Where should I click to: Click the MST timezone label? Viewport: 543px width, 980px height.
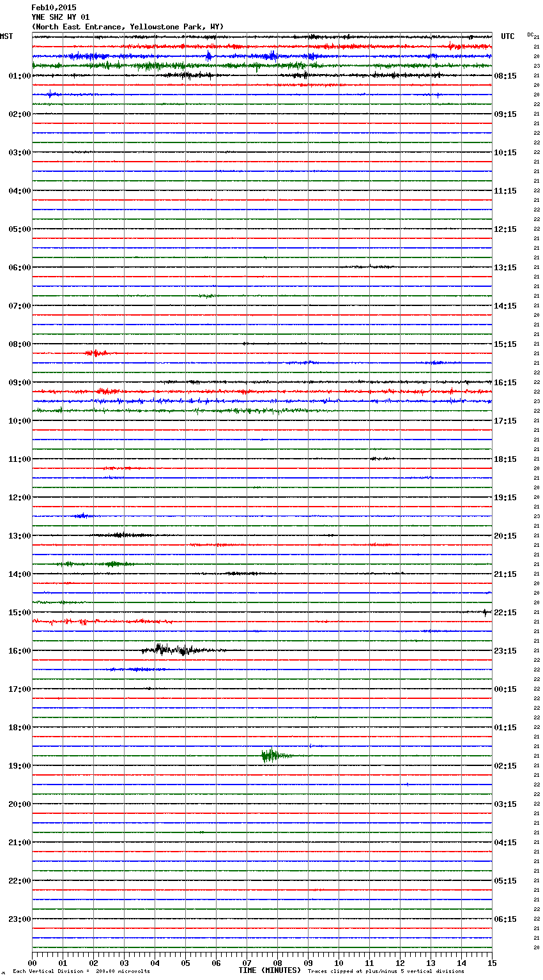click(6, 36)
